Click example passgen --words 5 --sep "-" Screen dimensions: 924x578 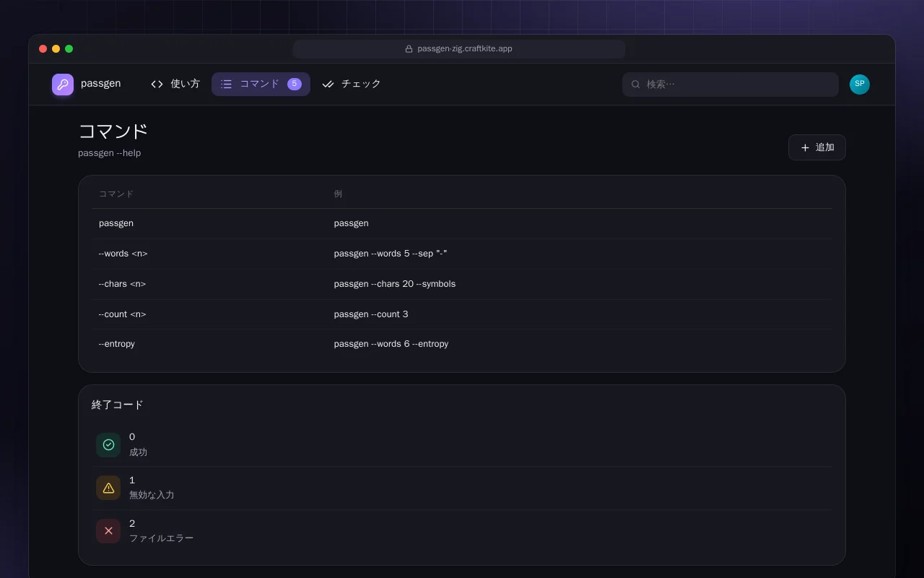[x=391, y=254]
